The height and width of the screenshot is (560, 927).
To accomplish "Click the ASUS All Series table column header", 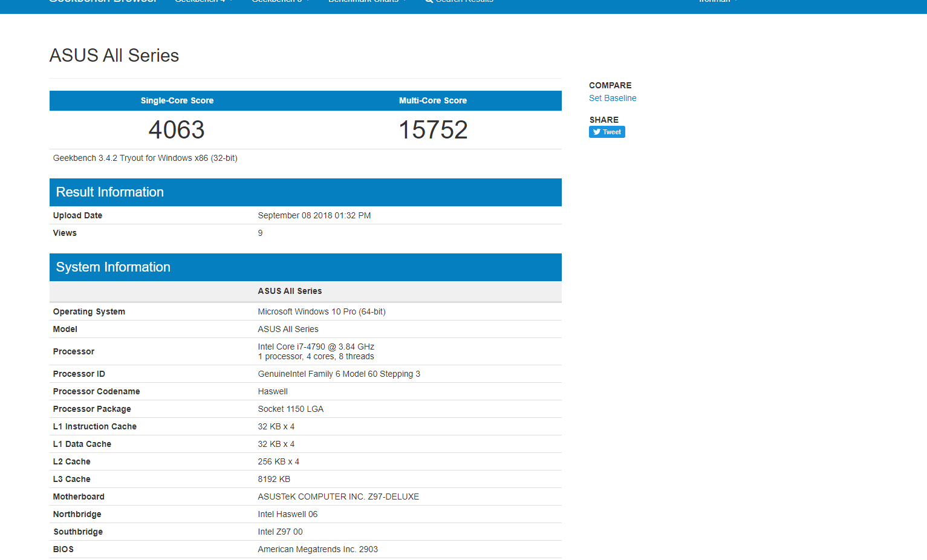I will [x=290, y=291].
